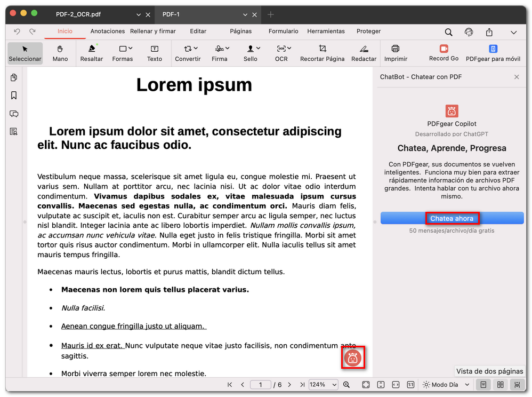Select the Recortar Página tool
The image size is (532, 397).
coord(322,53)
